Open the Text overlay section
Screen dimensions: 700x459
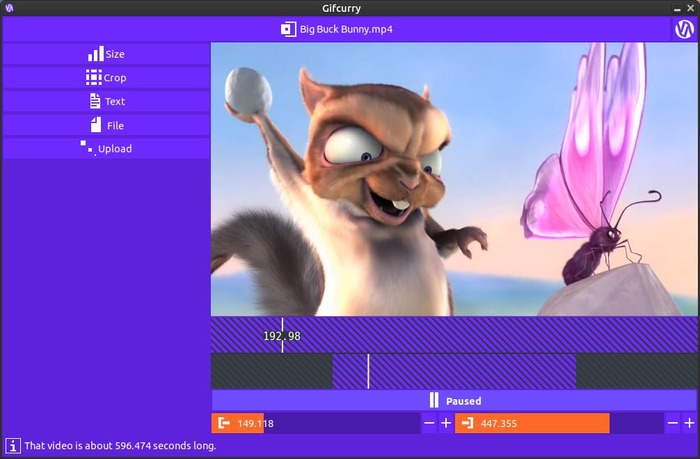(x=106, y=101)
